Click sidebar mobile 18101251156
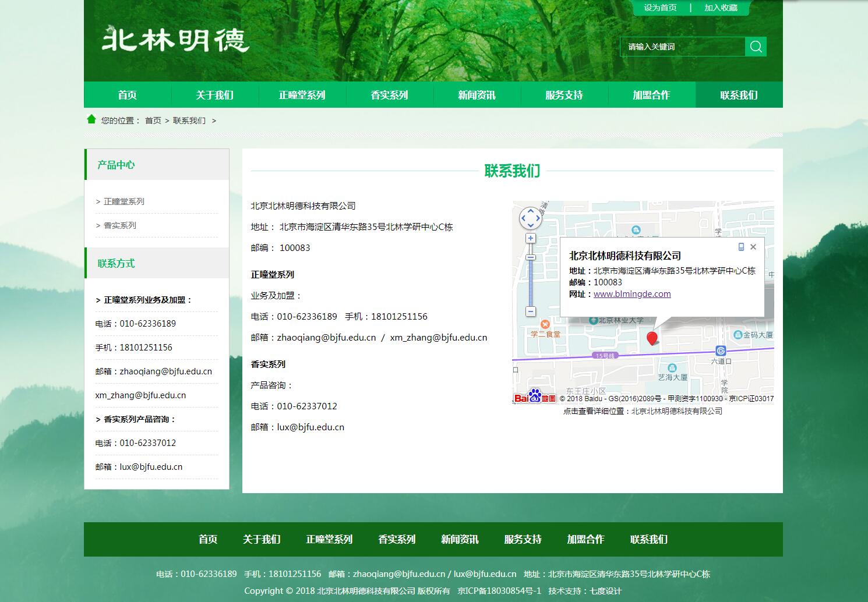This screenshot has height=602, width=868. tap(146, 348)
